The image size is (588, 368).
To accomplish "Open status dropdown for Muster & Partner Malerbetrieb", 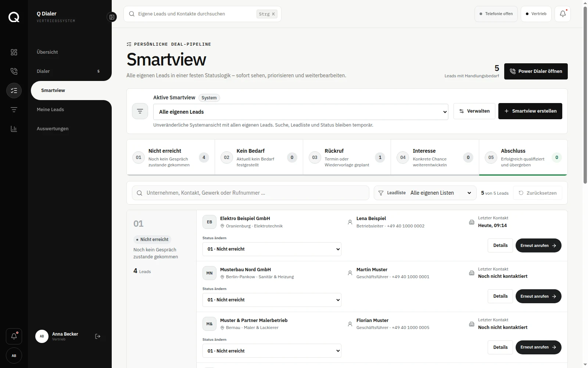I will coord(272,351).
